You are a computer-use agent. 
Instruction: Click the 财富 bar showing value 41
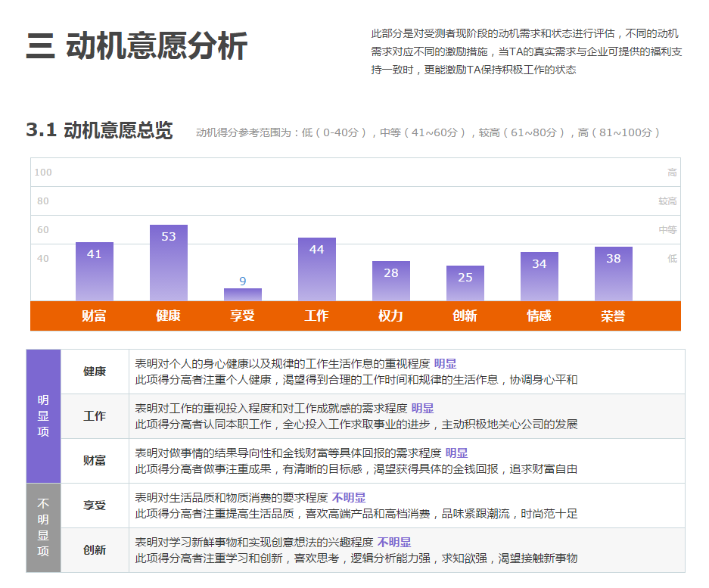tap(94, 272)
